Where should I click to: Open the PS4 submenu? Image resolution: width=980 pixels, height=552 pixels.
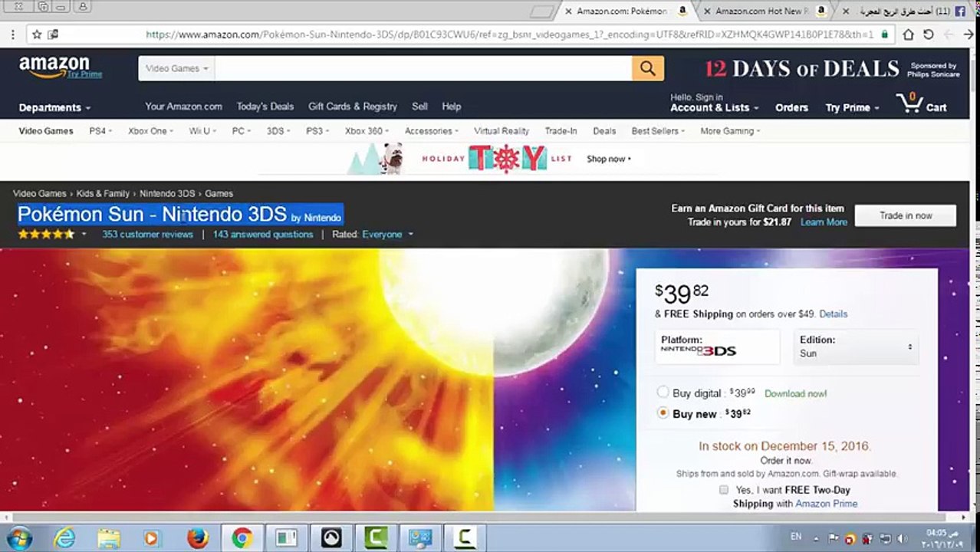pyautogui.click(x=100, y=131)
